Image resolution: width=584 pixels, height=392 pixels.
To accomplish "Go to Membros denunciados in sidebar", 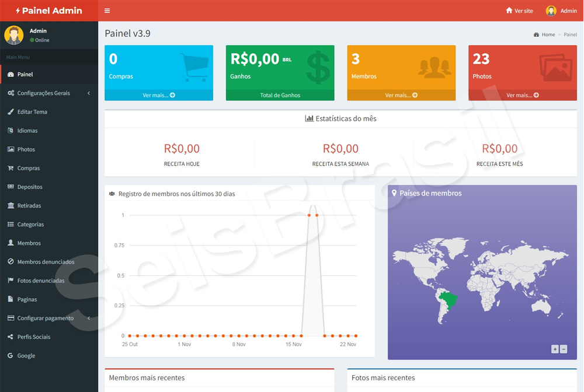I will [x=46, y=262].
